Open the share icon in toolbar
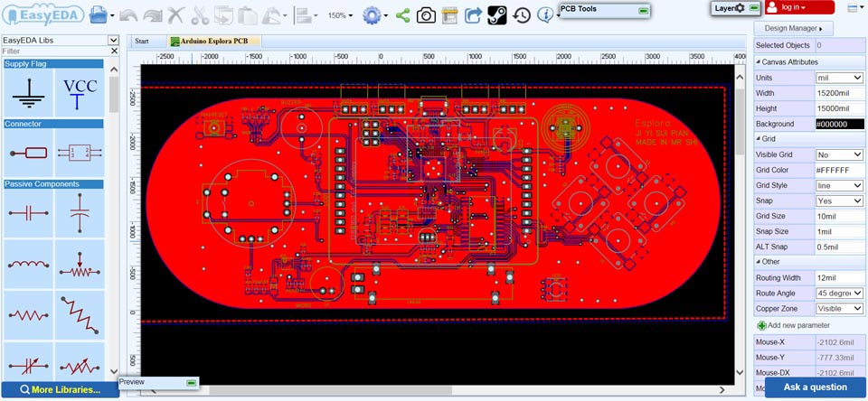The width and height of the screenshot is (868, 401). [x=402, y=15]
